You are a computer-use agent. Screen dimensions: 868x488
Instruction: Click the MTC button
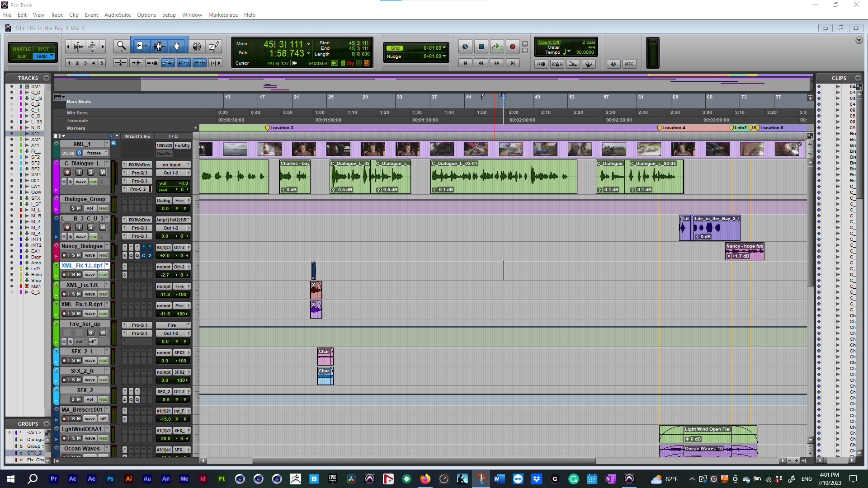coord(629,64)
